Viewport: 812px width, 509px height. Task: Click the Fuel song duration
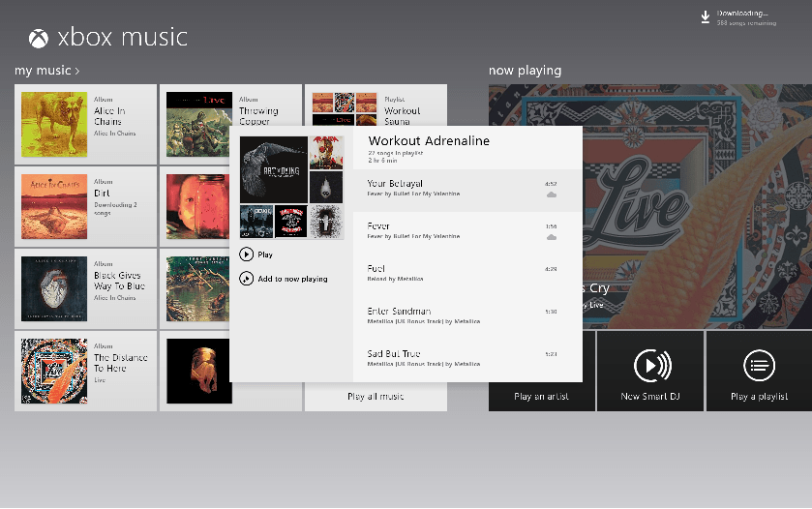(x=551, y=269)
